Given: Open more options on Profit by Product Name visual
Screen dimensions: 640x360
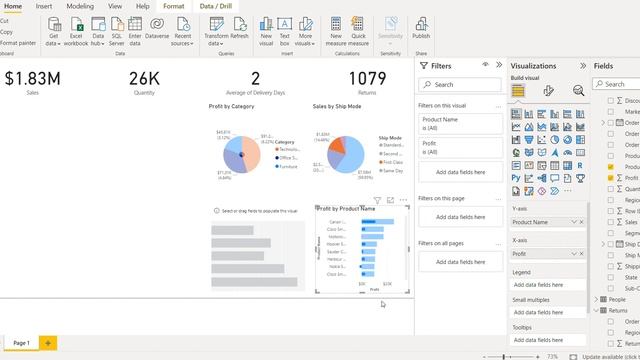Looking at the screenshot, I should 403,200.
